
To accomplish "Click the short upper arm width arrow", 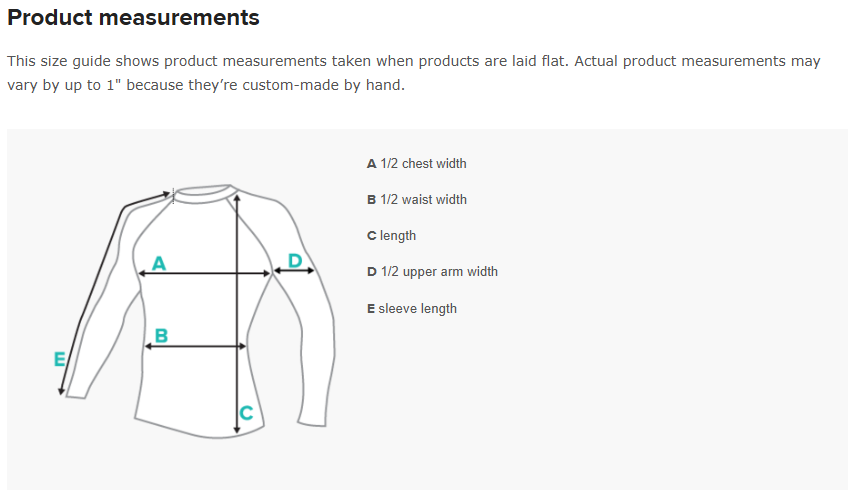I will tap(293, 270).
